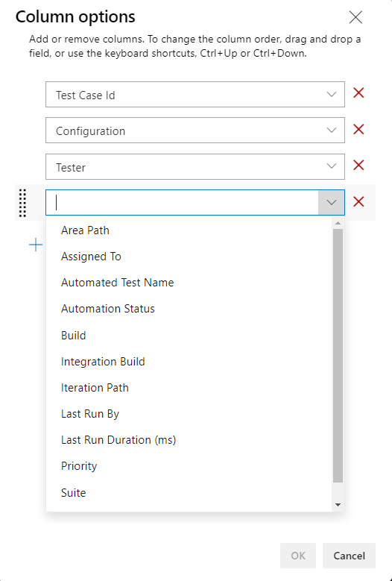Collapse the open field list chevron
This screenshot has width=392, height=581.
click(332, 202)
